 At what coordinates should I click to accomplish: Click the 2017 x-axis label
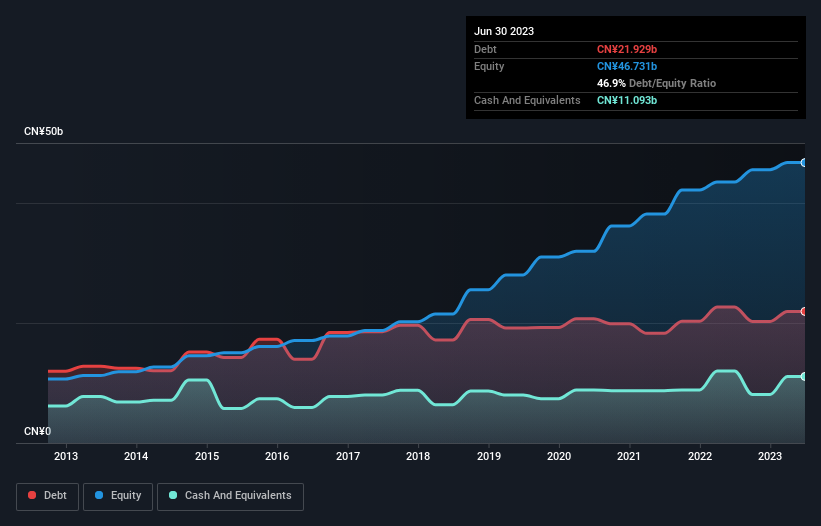coord(348,456)
